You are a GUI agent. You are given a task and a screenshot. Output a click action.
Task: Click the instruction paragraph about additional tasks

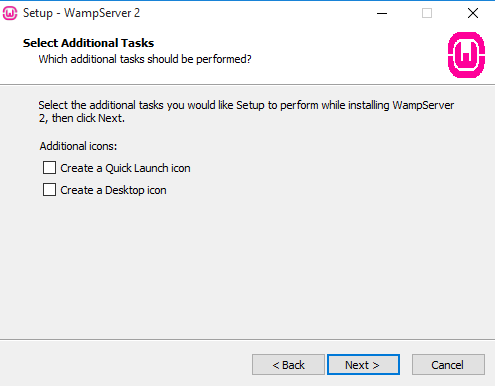246,111
